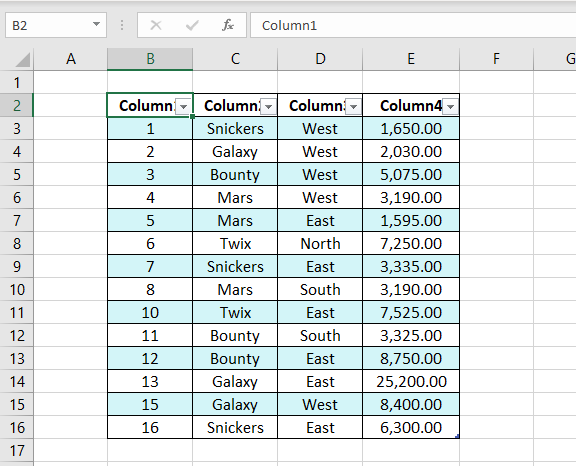Select cell with number 6 in column B

(150, 243)
